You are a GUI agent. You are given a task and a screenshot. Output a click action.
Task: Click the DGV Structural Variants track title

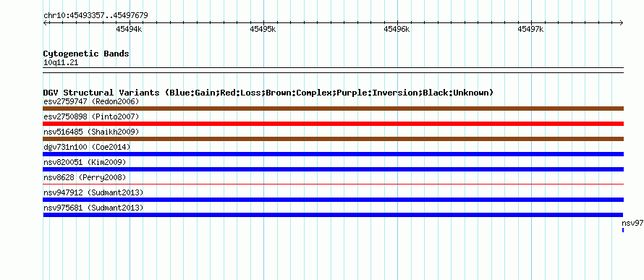tap(268, 93)
